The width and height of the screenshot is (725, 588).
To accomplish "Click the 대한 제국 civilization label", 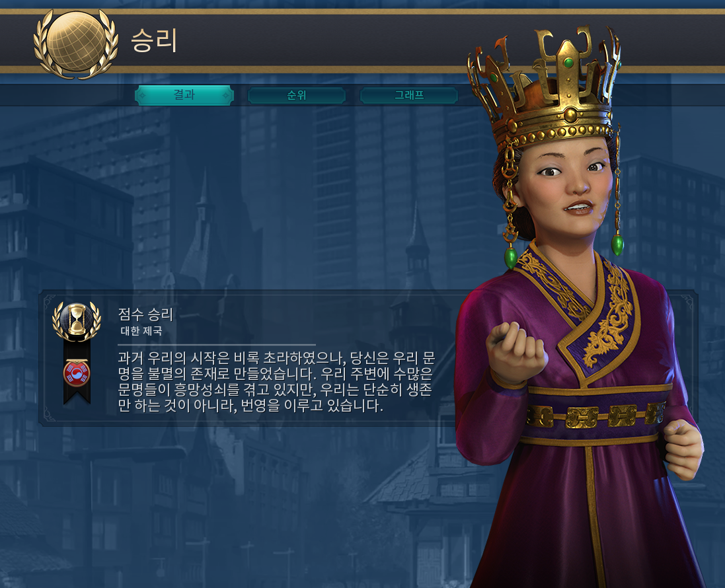I will [x=141, y=331].
